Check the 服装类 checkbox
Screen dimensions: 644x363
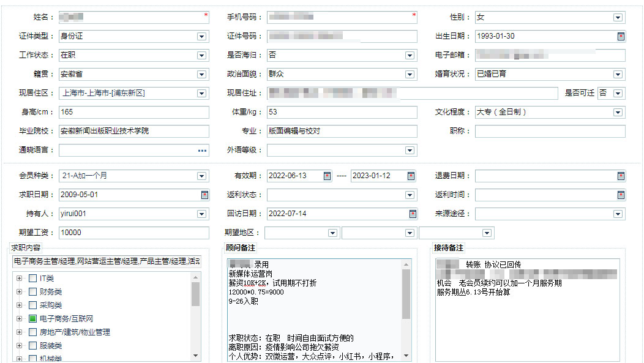33,346
